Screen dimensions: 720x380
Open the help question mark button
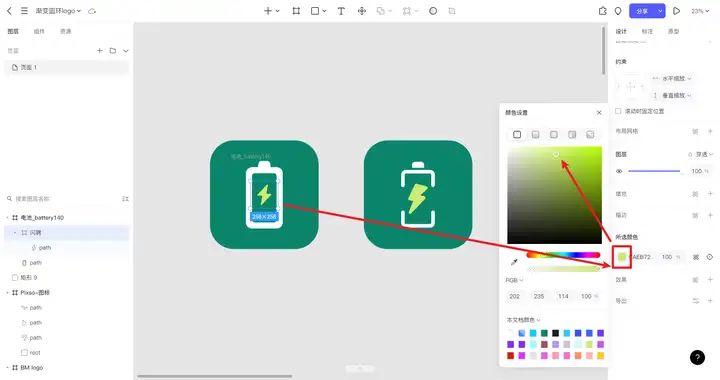[x=697, y=358]
